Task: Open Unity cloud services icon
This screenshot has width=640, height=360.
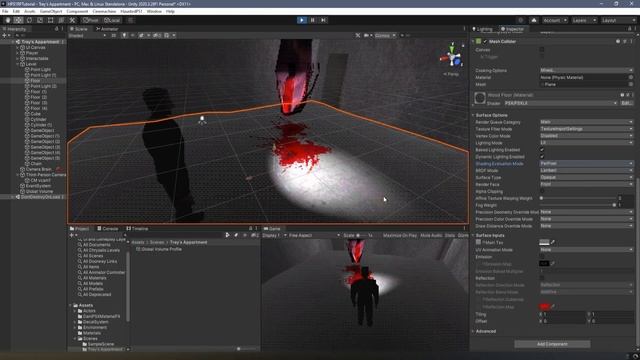Action: pos(533,20)
